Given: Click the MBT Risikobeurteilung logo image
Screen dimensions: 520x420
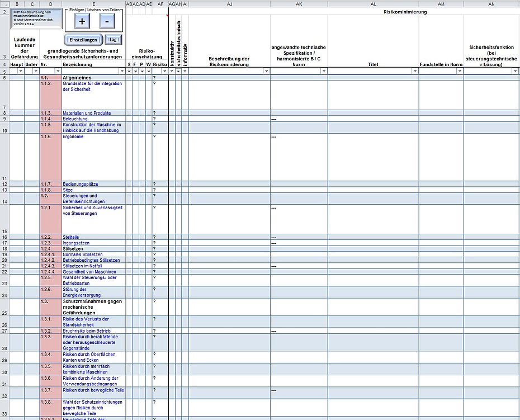Looking at the screenshot, I should [x=36, y=18].
